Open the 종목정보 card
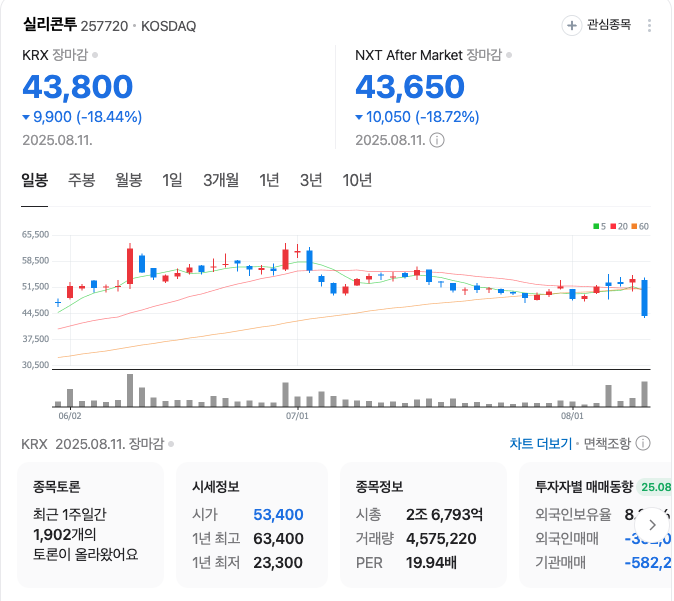The image size is (674, 601). [x=423, y=525]
